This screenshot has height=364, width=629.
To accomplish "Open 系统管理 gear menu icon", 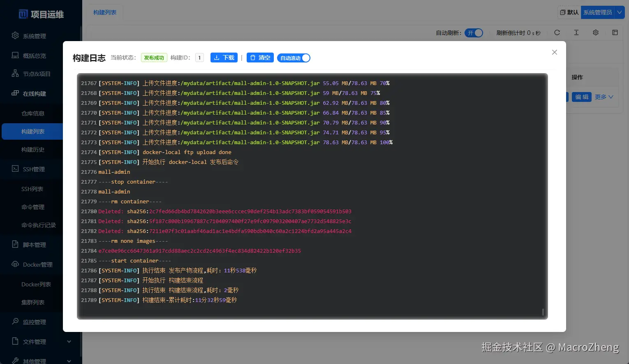I will [x=15, y=35].
